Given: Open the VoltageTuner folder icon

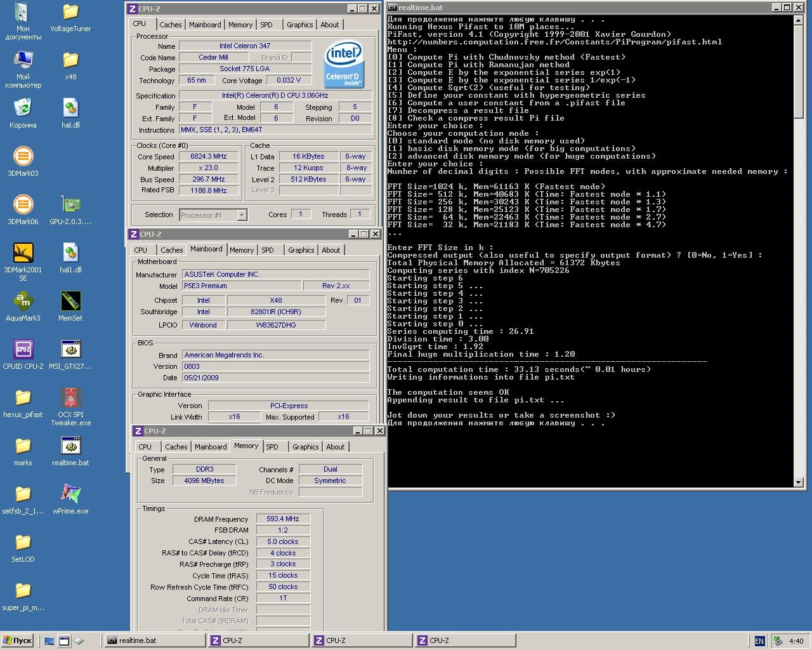Looking at the screenshot, I should click(x=70, y=18).
